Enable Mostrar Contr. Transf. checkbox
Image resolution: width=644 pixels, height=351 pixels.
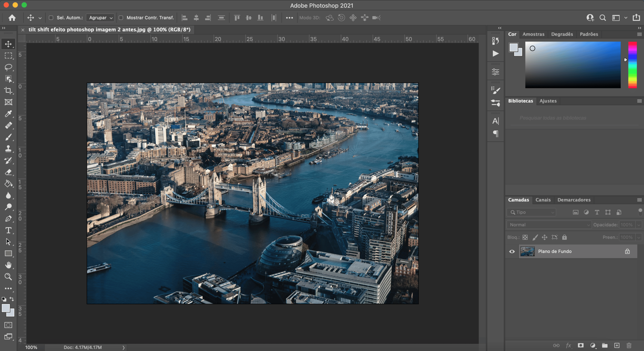click(121, 18)
